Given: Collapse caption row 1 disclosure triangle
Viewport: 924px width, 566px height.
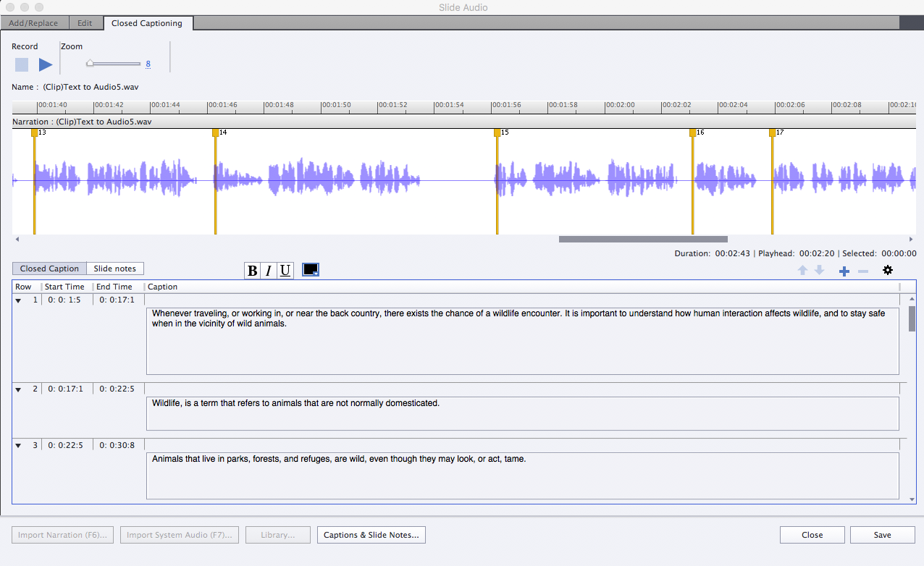Looking at the screenshot, I should click(18, 300).
